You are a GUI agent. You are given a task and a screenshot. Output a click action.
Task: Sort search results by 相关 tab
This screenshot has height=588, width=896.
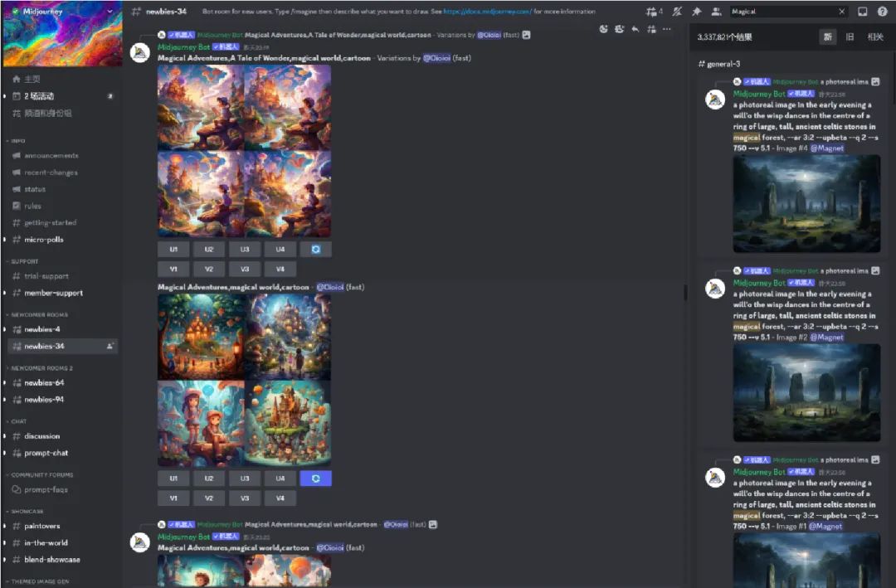pos(875,36)
